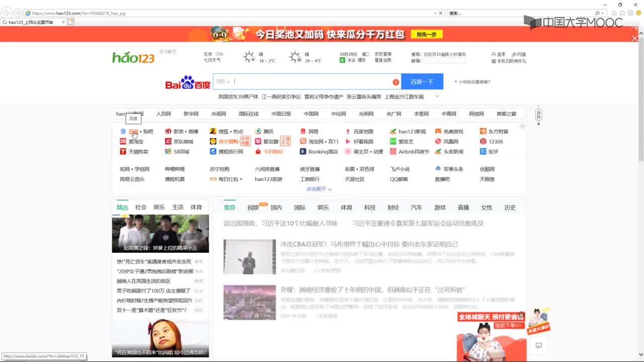Click the Airbnb民宿节 icon
The width and height of the screenshot is (644, 362).
pos(393,151)
